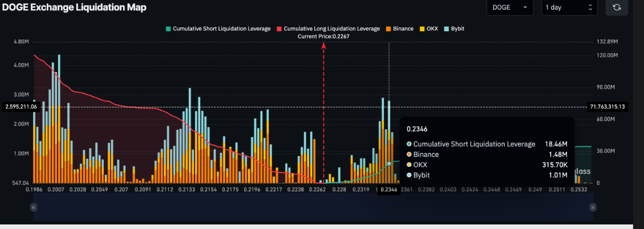
Task: Click the DOGE Exchange Liquidation Map title
Action: [74, 7]
